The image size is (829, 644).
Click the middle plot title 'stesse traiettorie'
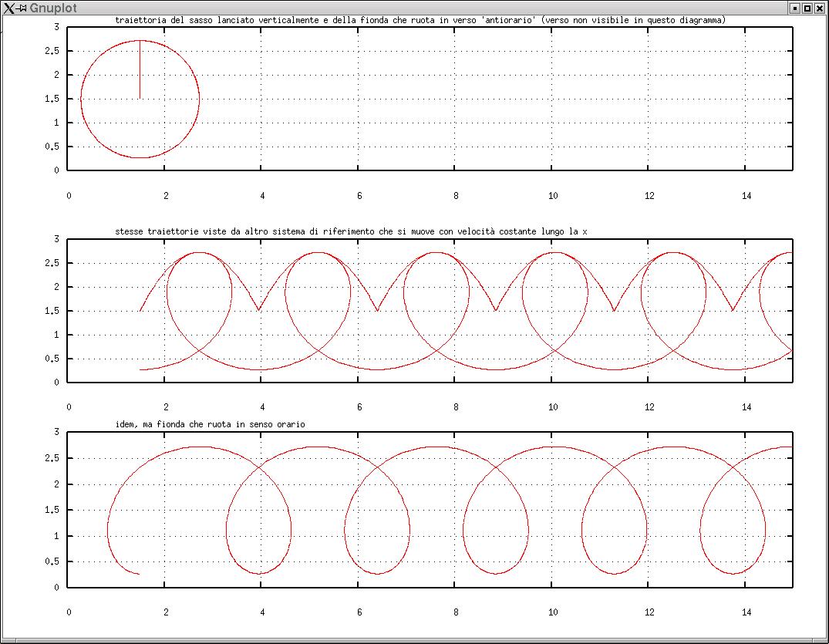point(351,231)
